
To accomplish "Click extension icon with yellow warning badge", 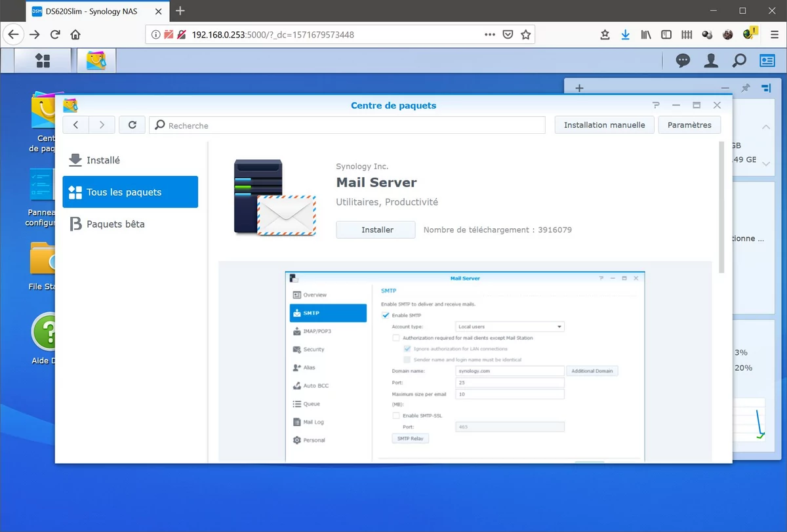I will (x=750, y=34).
